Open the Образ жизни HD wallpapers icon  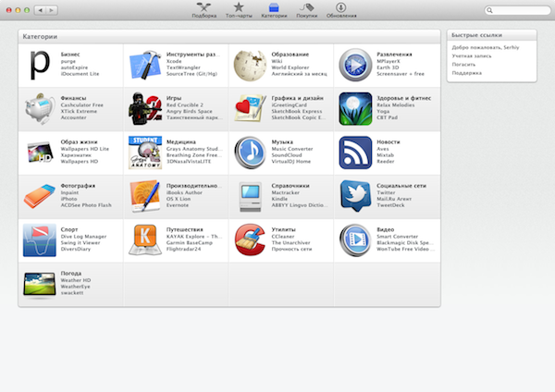(40, 153)
